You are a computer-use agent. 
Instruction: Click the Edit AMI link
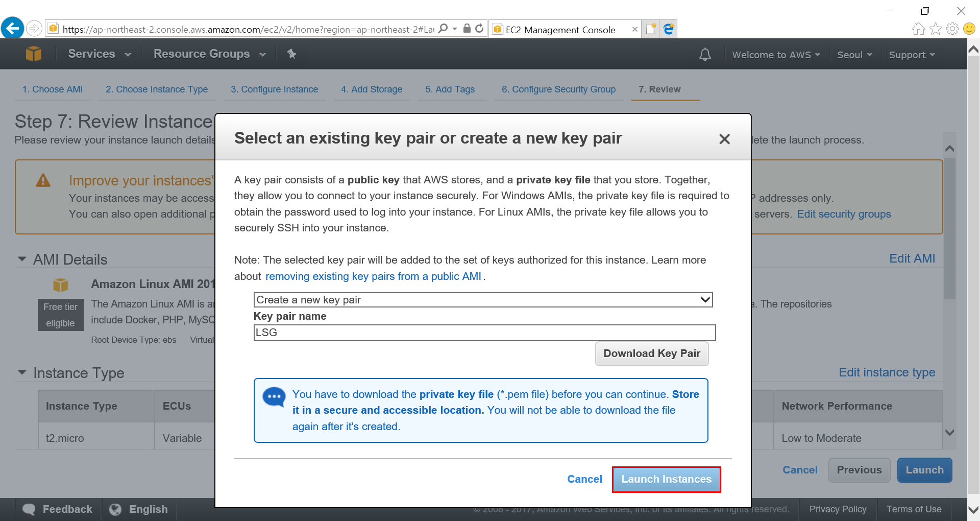(x=912, y=258)
